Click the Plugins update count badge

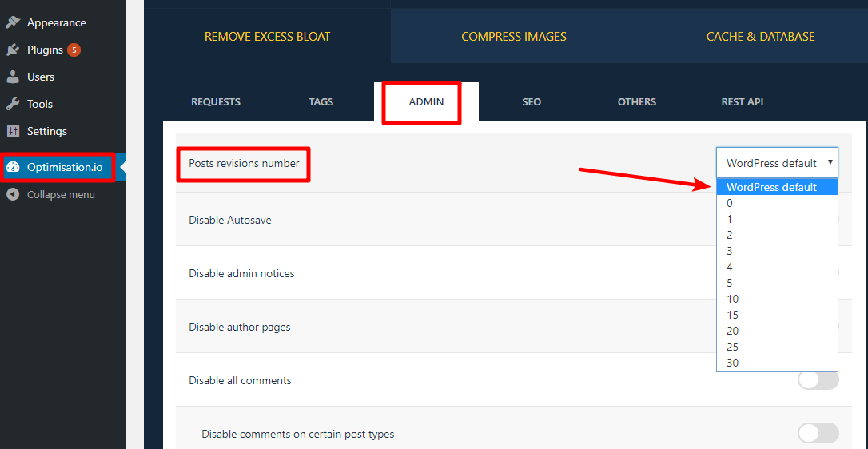(74, 50)
